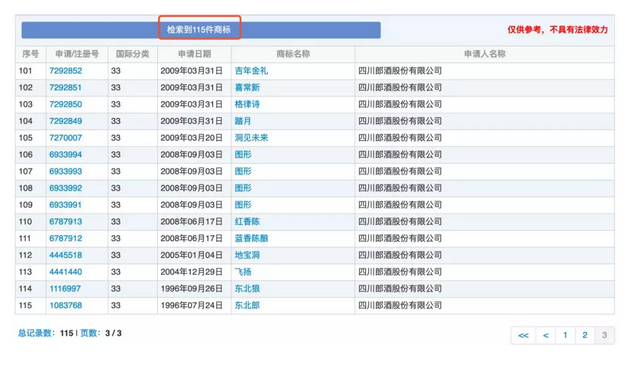
Task: Open registration number 7292852 link
Action: 65,71
